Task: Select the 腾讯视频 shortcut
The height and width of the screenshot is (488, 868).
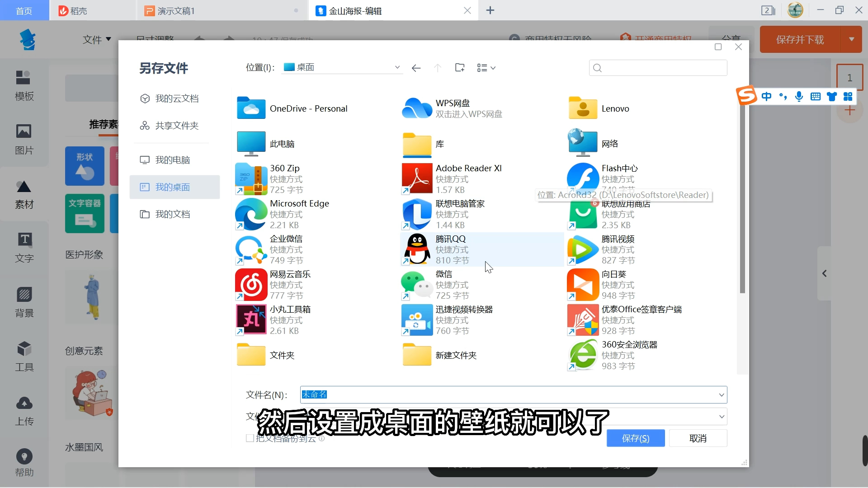Action: pos(601,249)
